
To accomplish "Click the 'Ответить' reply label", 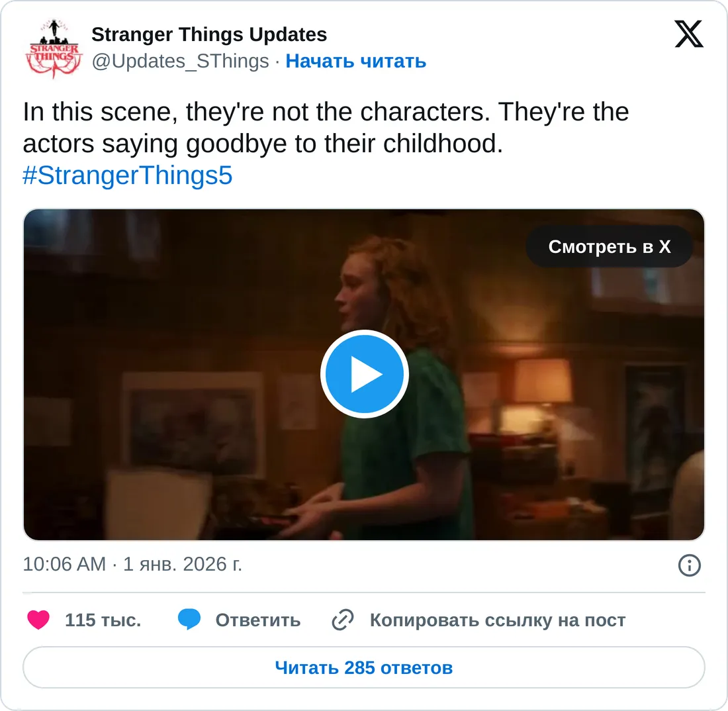I will (257, 620).
